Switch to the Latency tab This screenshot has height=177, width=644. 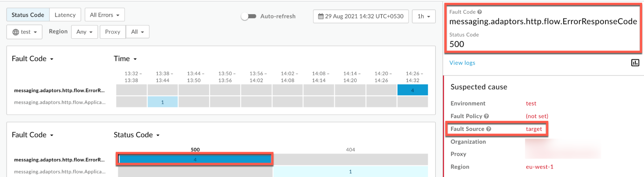point(65,15)
